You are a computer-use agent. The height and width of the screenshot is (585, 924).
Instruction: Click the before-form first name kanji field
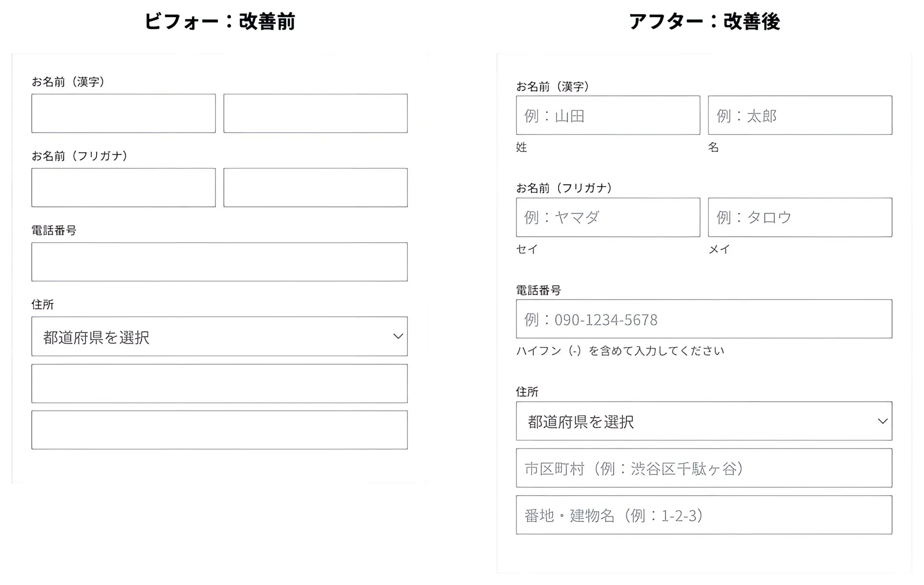click(x=315, y=113)
